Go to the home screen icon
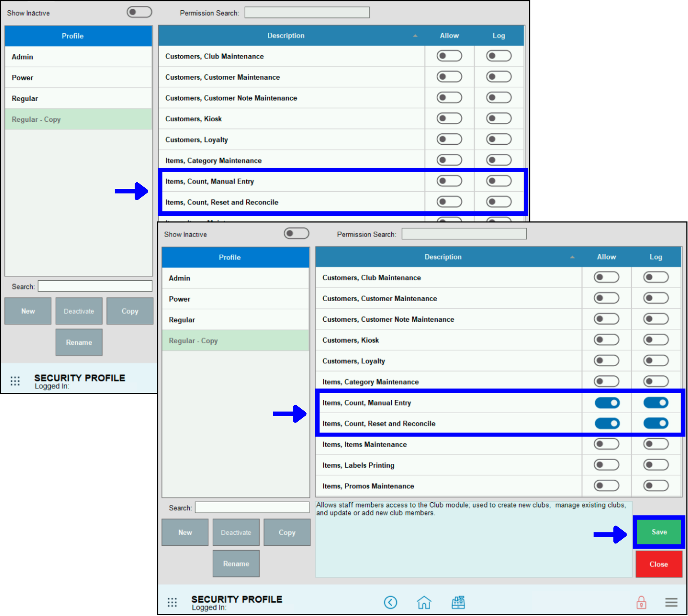This screenshot has height=616, width=688. 424,602
